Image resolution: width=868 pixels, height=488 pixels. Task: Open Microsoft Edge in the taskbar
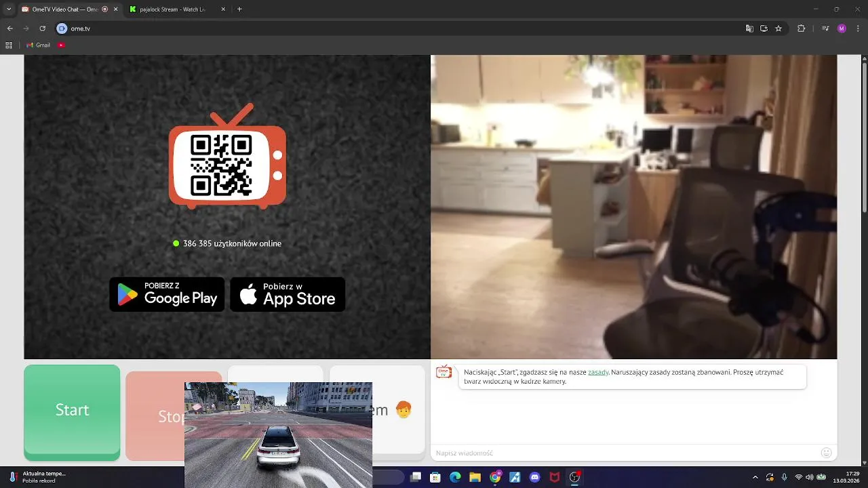(456, 477)
